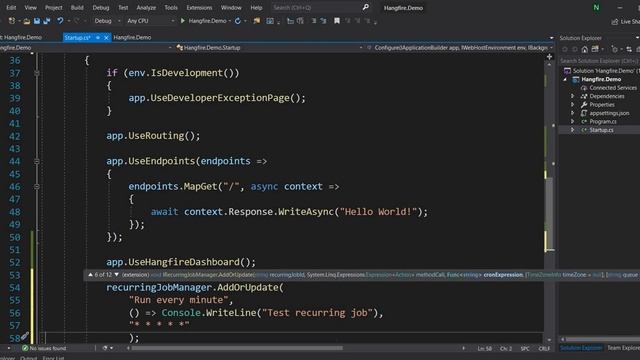Select the Solution 'Hangfire.Demo' root node

(602, 71)
